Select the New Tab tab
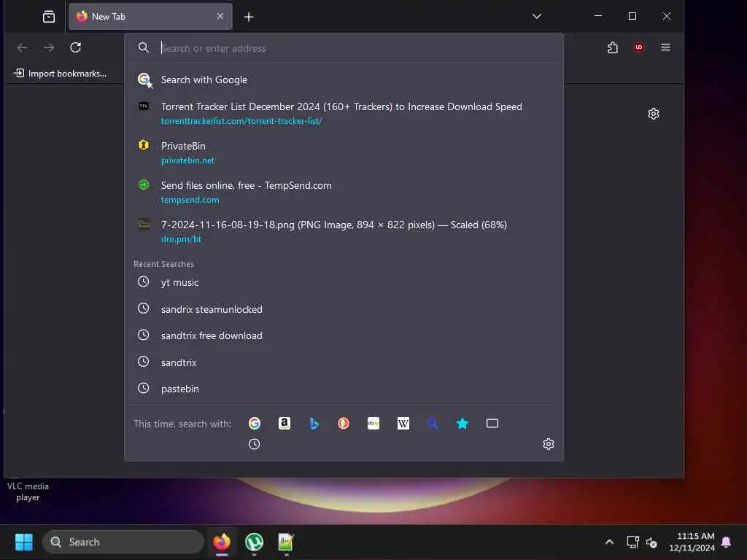The image size is (747, 560). click(x=150, y=17)
